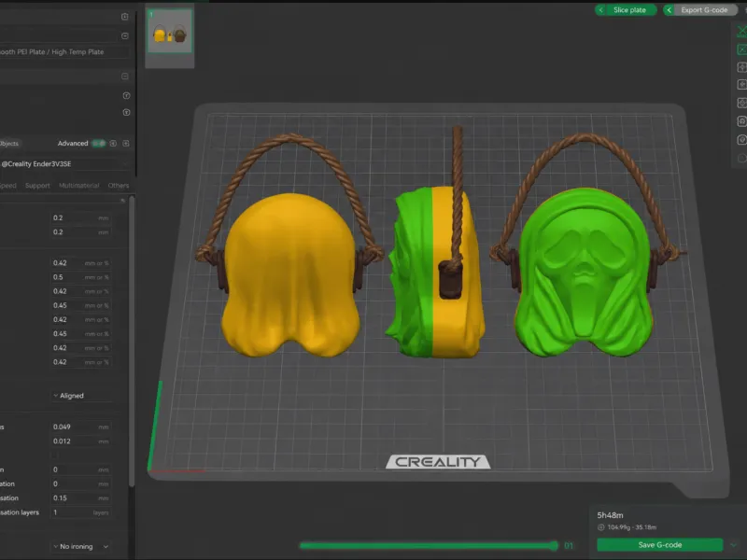Click the Save G-code button

tap(660, 545)
